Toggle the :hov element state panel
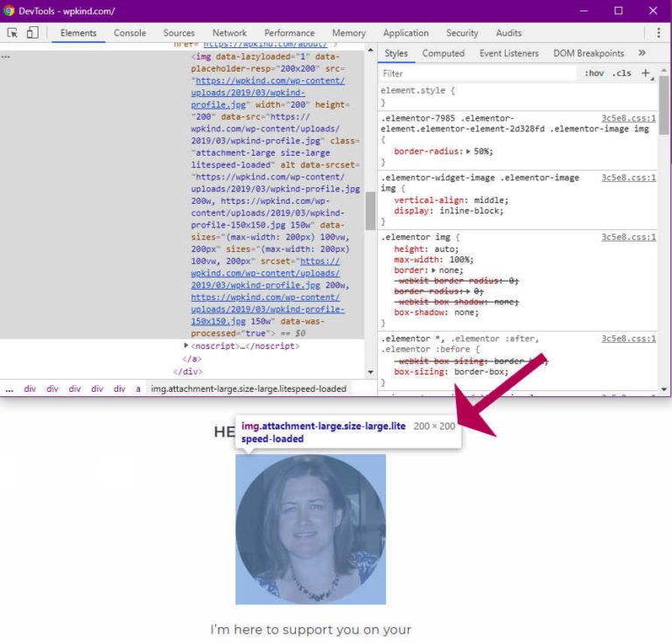 tap(594, 73)
